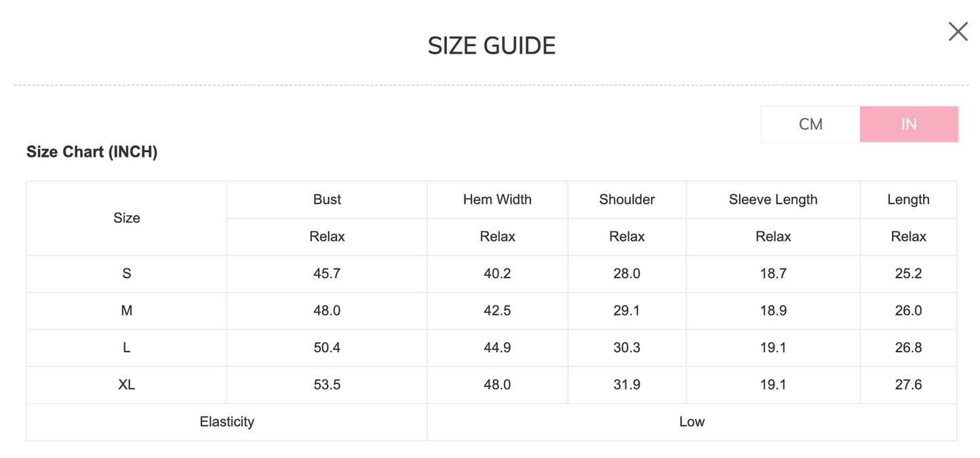Click the Length column header
Image resolution: width=980 pixels, height=458 pixels.
point(908,199)
